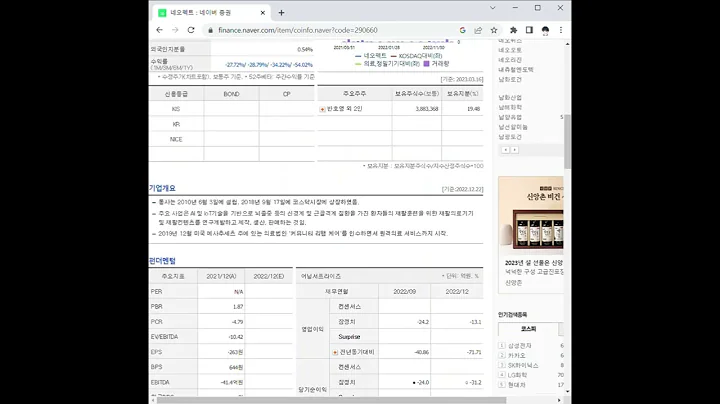Screen dimensions: 720x404
Task: Click the 2021/12(A) column header
Action: point(221,276)
